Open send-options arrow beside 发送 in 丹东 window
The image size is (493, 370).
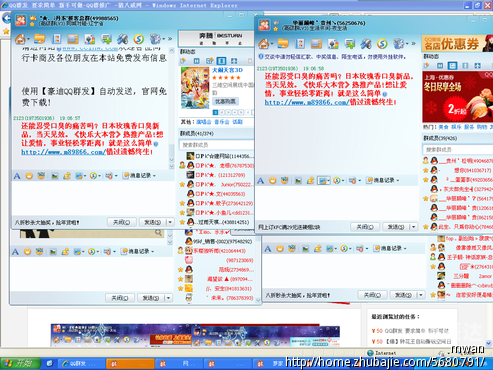(x=170, y=222)
